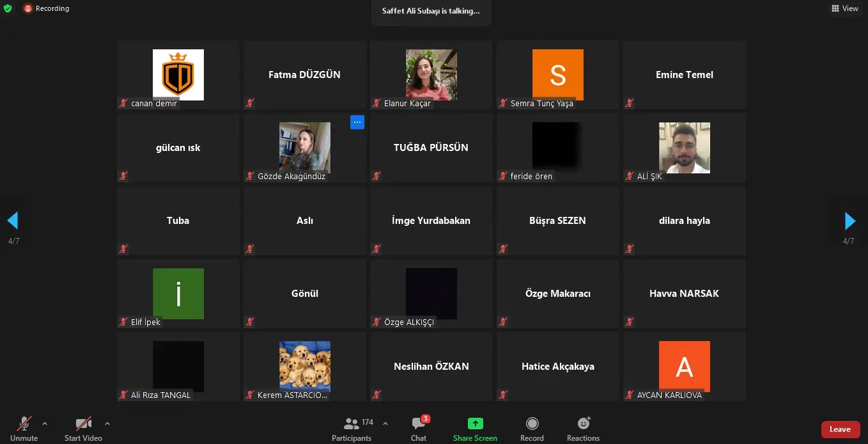Go to the next gallery page arrow
Screen dimensions: 868x444
coord(849,221)
